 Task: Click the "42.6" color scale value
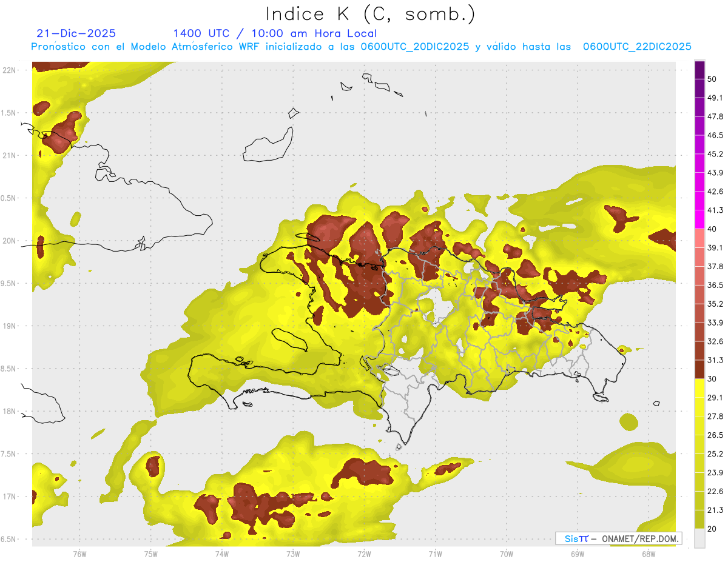pyautogui.click(x=715, y=192)
